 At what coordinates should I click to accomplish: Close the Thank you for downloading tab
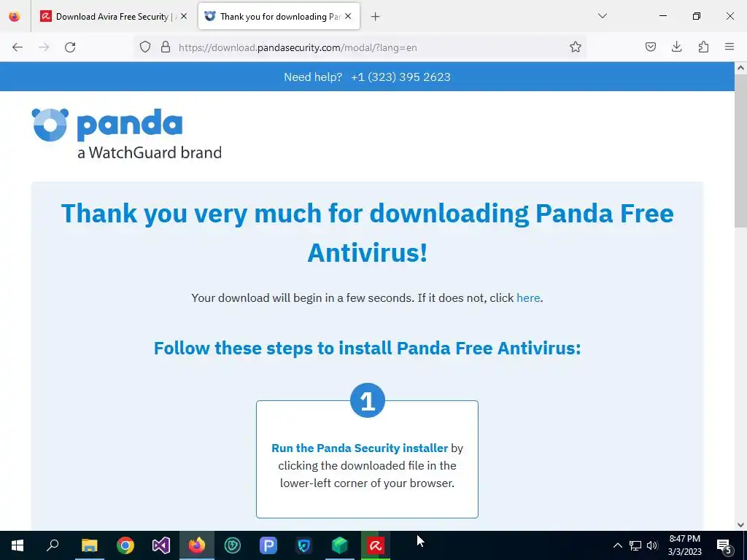pos(348,16)
